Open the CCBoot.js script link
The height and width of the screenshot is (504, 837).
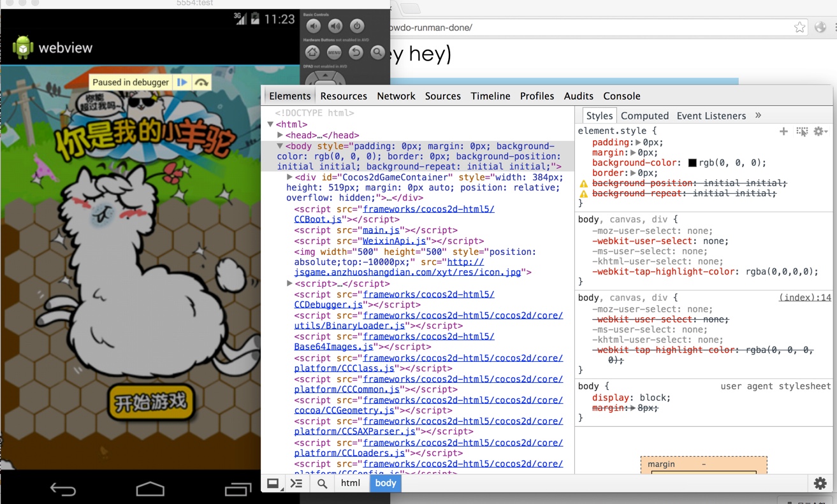pos(394,214)
